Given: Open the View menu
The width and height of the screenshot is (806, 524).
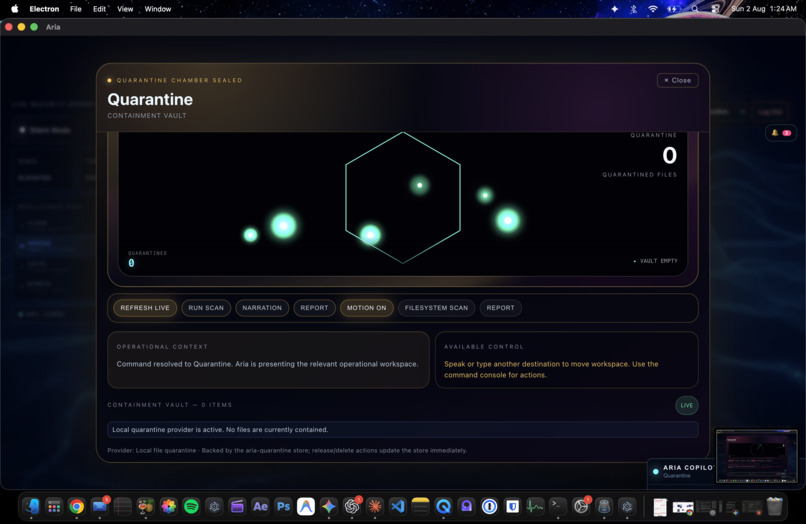Looking at the screenshot, I should tap(125, 9).
